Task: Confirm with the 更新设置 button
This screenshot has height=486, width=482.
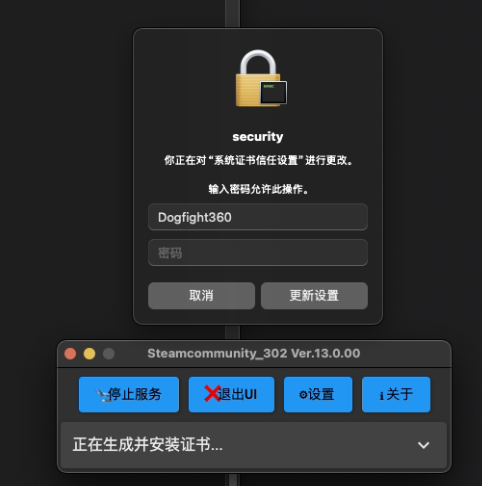Action: click(x=314, y=296)
